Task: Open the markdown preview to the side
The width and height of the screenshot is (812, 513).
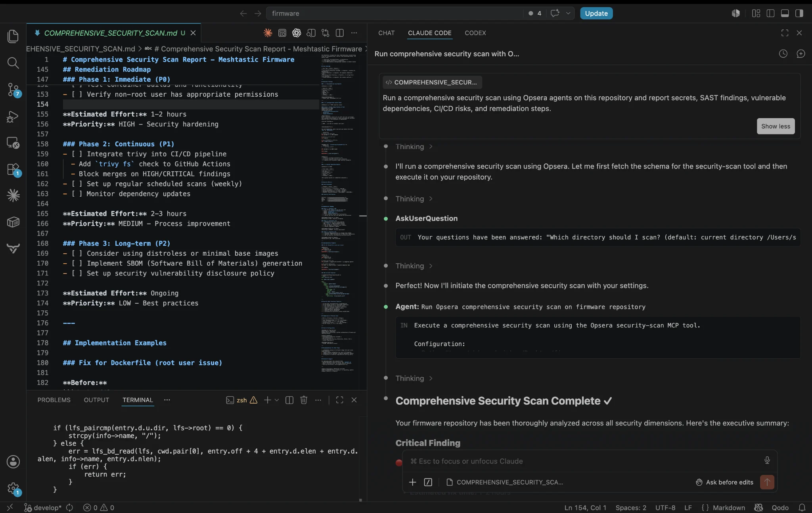Action: 311,33
